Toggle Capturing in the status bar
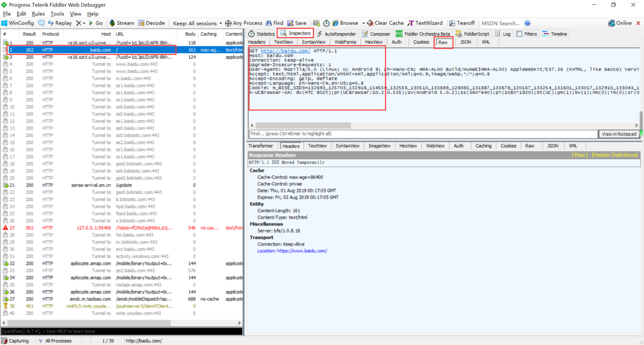This screenshot has height=345, width=644. click(x=15, y=341)
